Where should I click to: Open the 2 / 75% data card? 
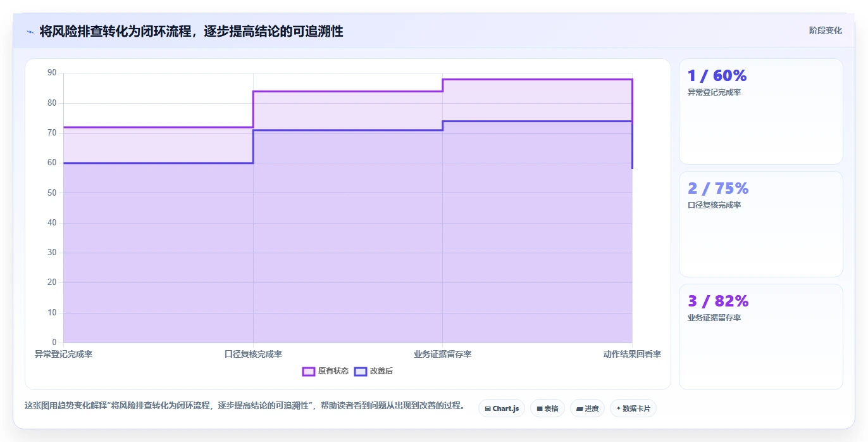tap(760, 224)
